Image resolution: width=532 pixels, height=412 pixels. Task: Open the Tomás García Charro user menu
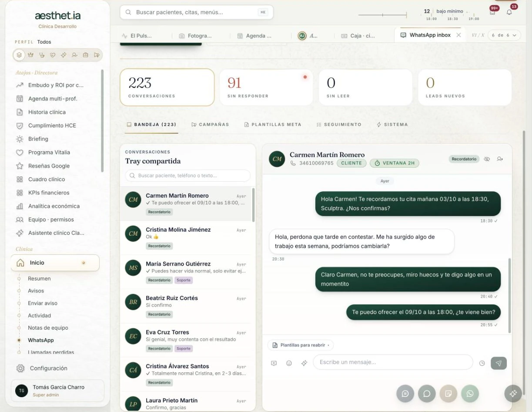coord(57,391)
